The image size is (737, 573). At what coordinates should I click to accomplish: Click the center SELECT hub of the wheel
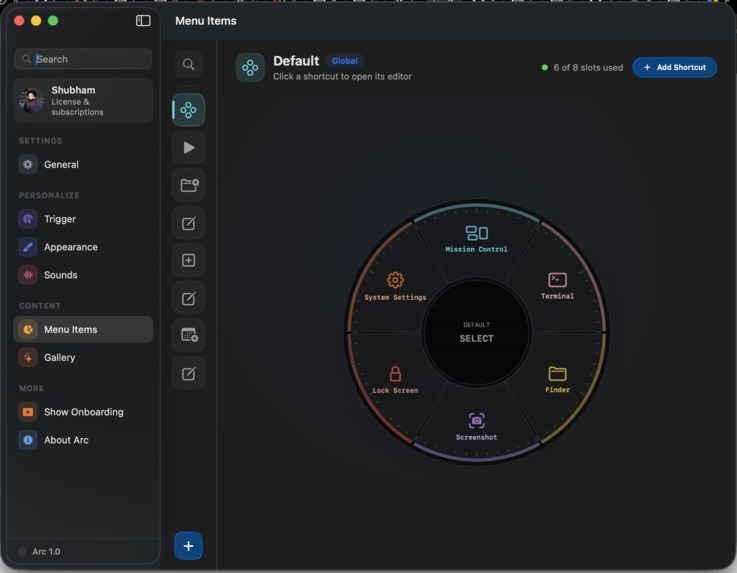476,332
